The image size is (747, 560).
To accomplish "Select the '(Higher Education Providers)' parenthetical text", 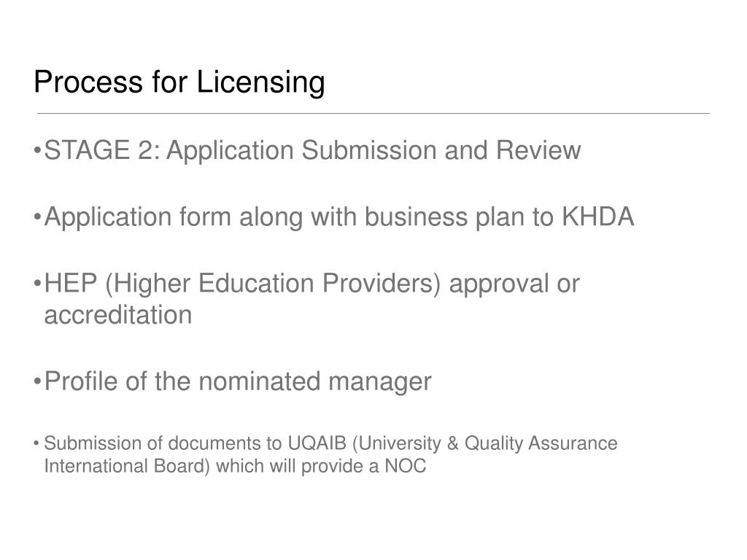I will (x=274, y=284).
